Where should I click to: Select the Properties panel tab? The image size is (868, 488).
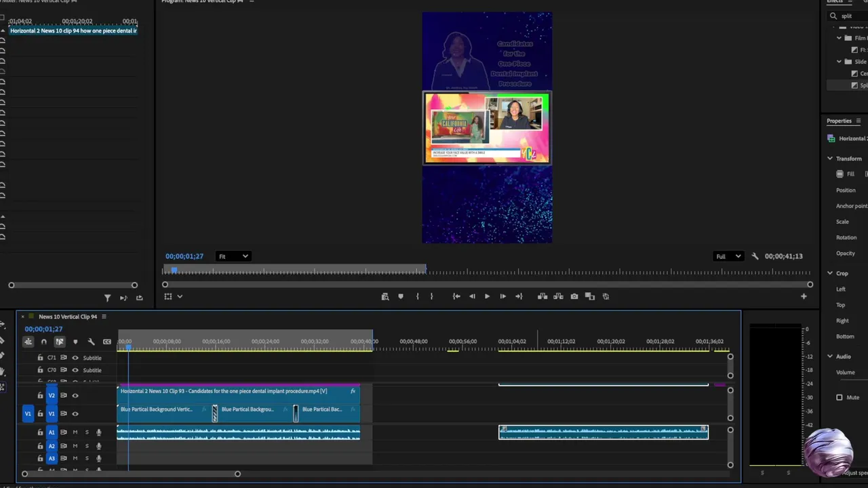click(x=839, y=121)
